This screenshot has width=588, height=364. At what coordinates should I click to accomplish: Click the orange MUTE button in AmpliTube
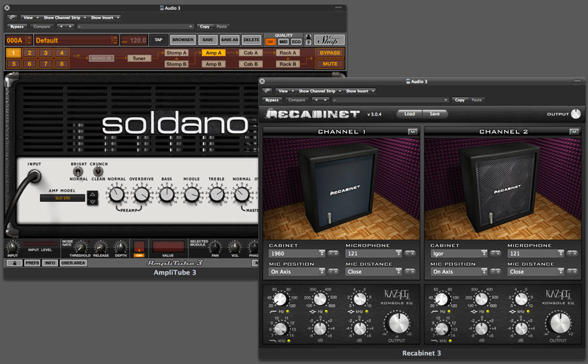[x=330, y=64]
